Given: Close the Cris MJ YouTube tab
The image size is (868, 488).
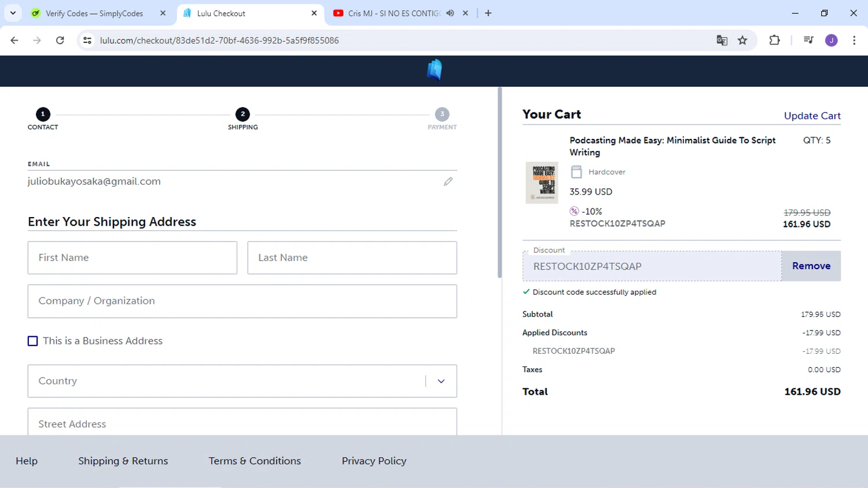Looking at the screenshot, I should pyautogui.click(x=465, y=13).
